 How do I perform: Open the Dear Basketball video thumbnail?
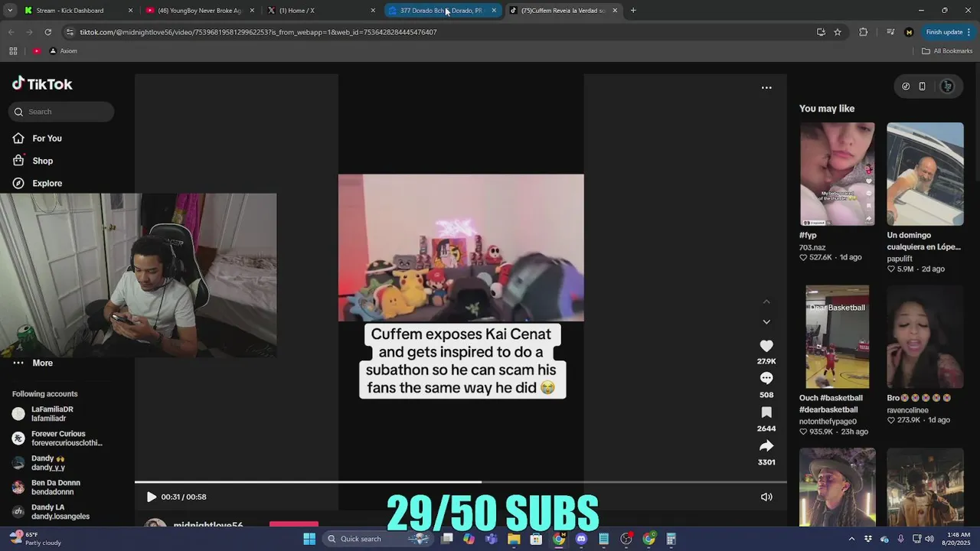coord(837,337)
